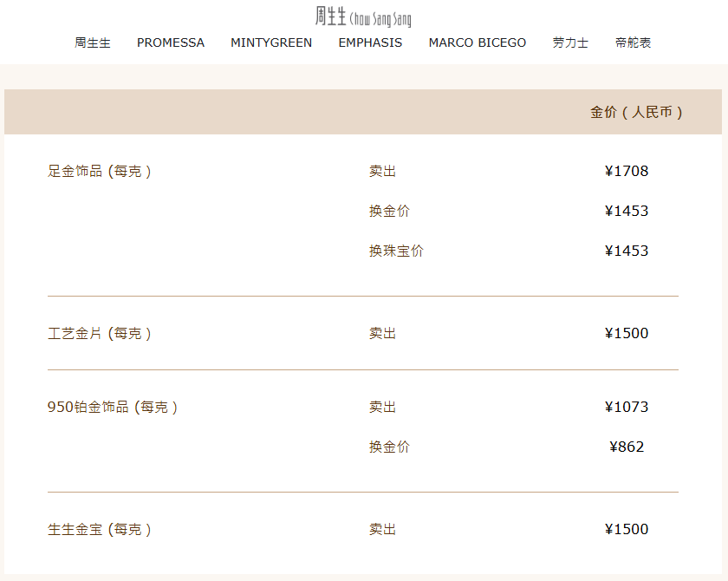Open the 周生生 navigation menu item
The width and height of the screenshot is (728, 581).
point(93,42)
